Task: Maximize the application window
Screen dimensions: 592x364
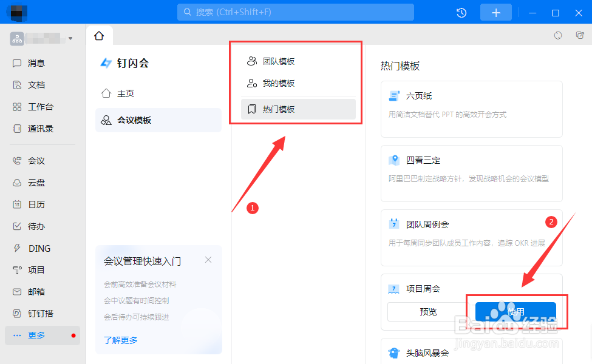Action: click(556, 13)
